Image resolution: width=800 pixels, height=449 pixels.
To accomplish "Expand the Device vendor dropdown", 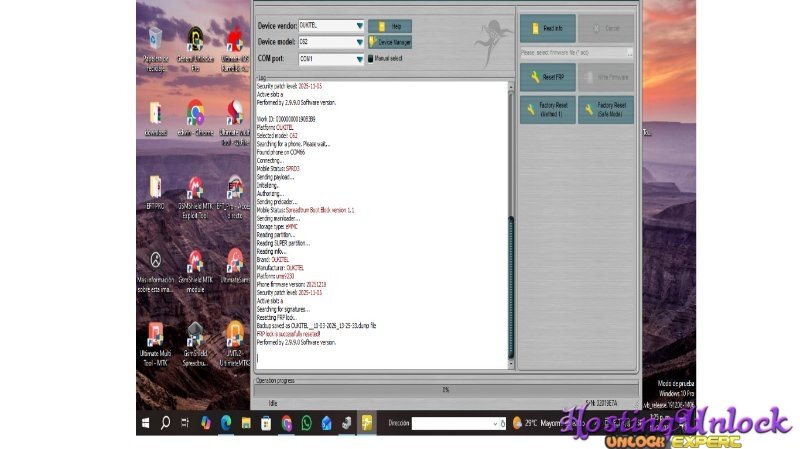I will tap(358, 25).
